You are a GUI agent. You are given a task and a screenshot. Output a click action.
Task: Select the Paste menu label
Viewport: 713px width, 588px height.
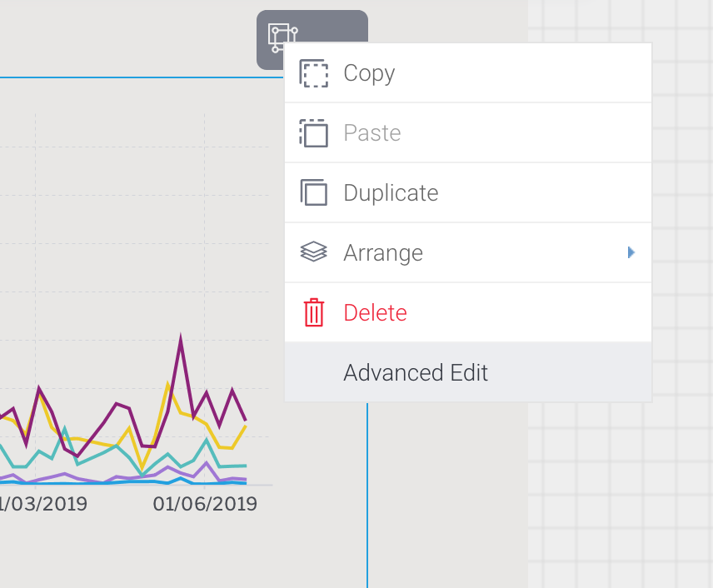[372, 133]
